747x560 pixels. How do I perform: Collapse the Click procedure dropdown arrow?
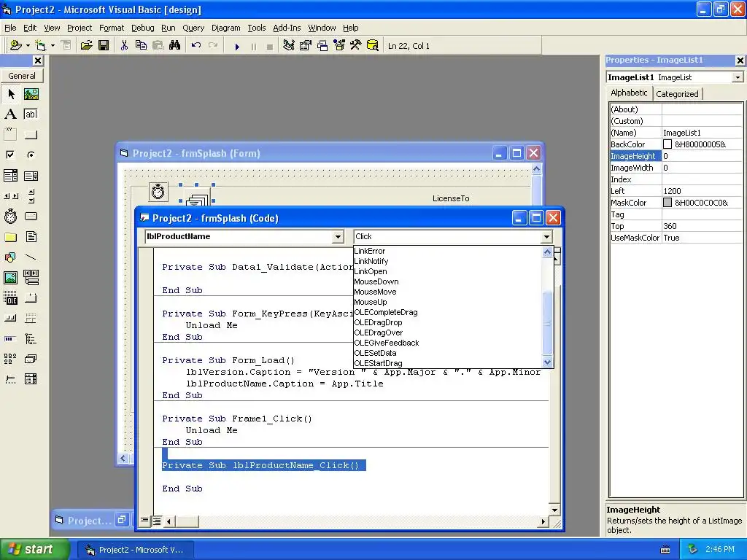546,237
